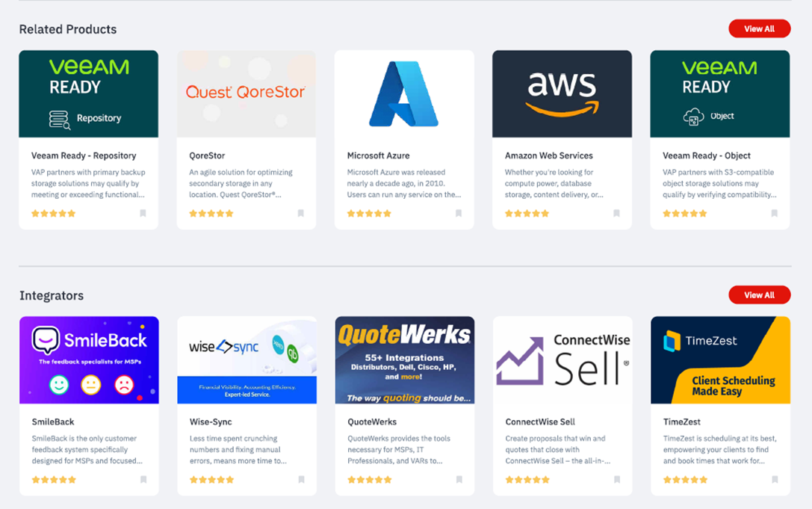The width and height of the screenshot is (812, 509).
Task: Bookmark the SmileBack integrator card
Action: coord(143,479)
